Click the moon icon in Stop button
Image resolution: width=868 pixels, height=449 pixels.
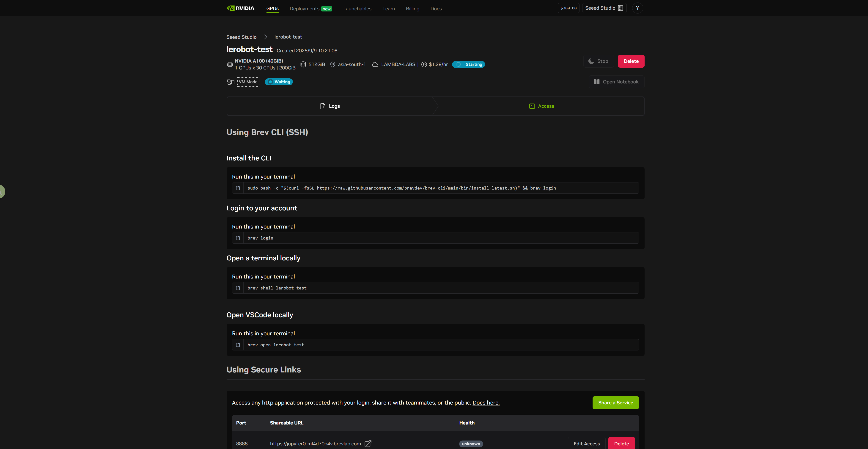tap(591, 61)
